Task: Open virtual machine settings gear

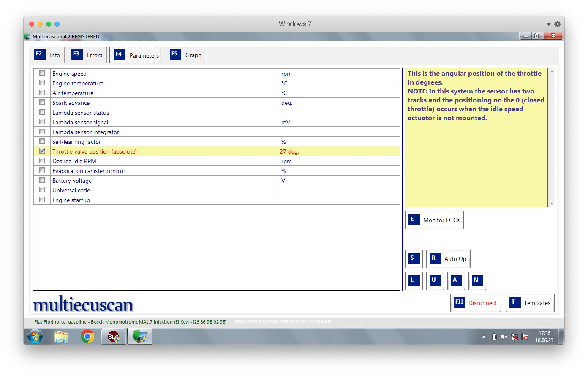Action: click(x=557, y=24)
